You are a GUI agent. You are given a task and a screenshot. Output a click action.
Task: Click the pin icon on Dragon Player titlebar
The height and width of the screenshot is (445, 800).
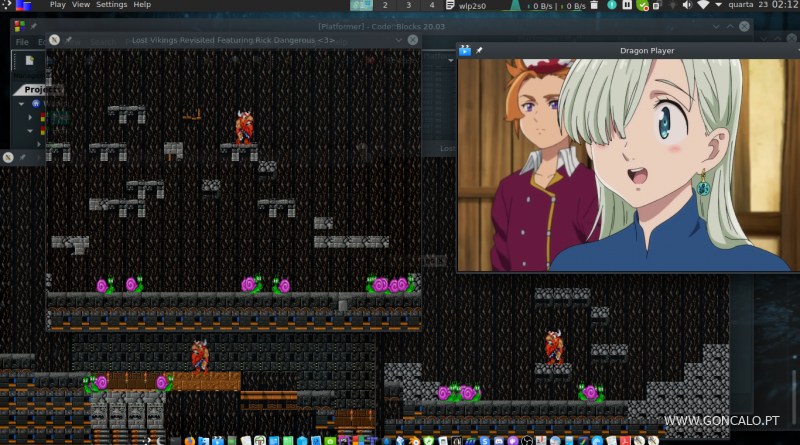point(479,50)
